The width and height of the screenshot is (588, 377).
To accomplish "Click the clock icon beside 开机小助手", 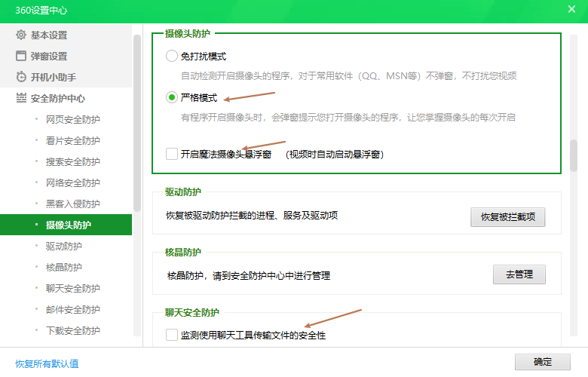I will [x=21, y=77].
